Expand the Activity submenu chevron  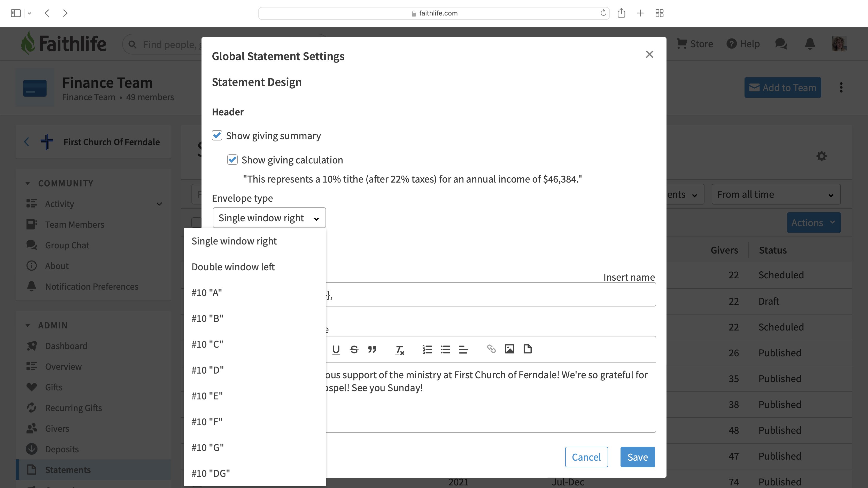tap(159, 204)
